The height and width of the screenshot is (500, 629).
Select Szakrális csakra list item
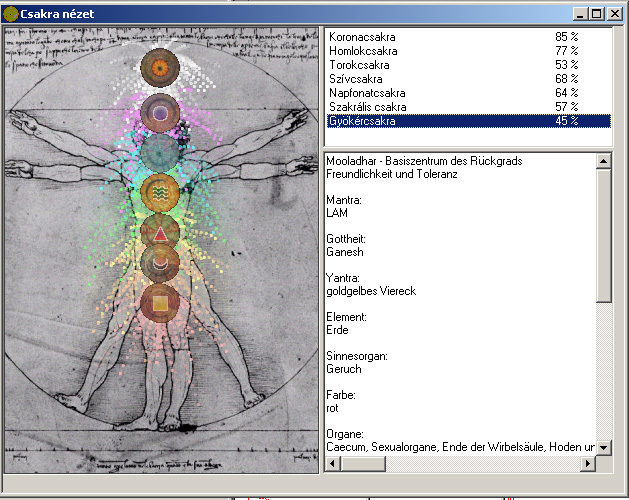pos(367,107)
